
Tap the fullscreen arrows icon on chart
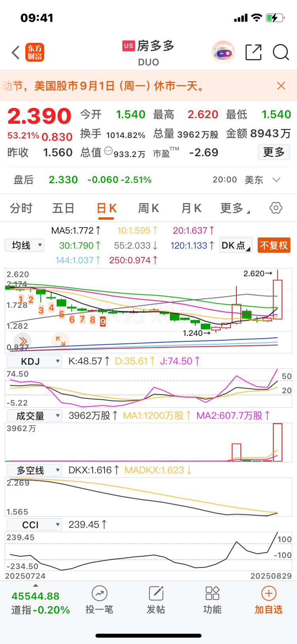click(60, 341)
